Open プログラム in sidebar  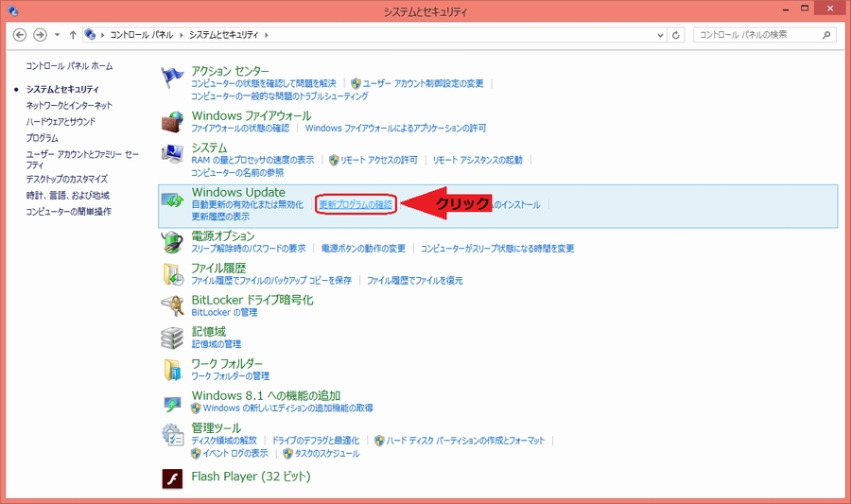click(x=42, y=138)
